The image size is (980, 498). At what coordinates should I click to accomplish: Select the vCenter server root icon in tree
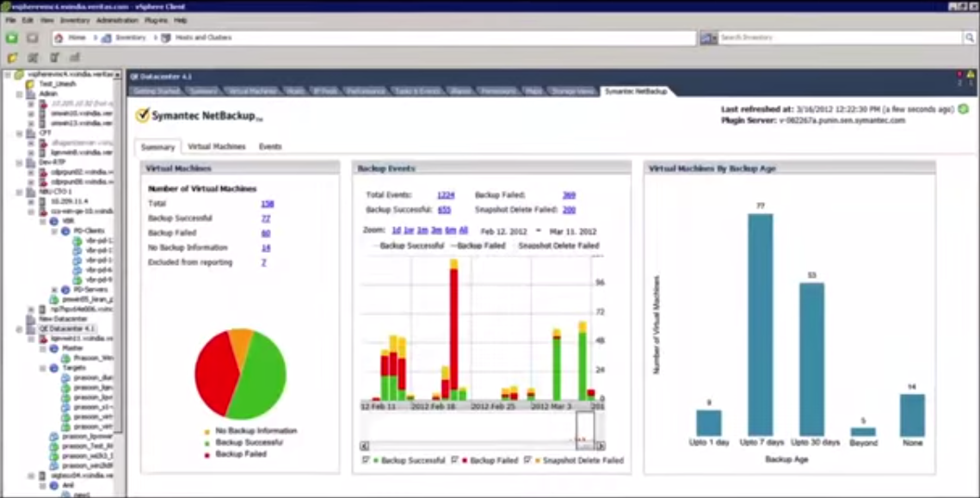tap(20, 74)
